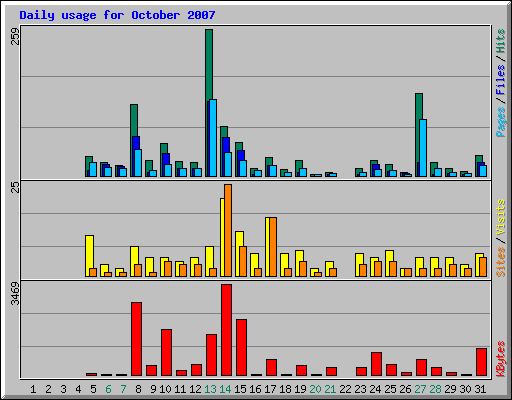The image size is (512, 400).
Task: Click the "Files" legend label
Action: pos(501,79)
